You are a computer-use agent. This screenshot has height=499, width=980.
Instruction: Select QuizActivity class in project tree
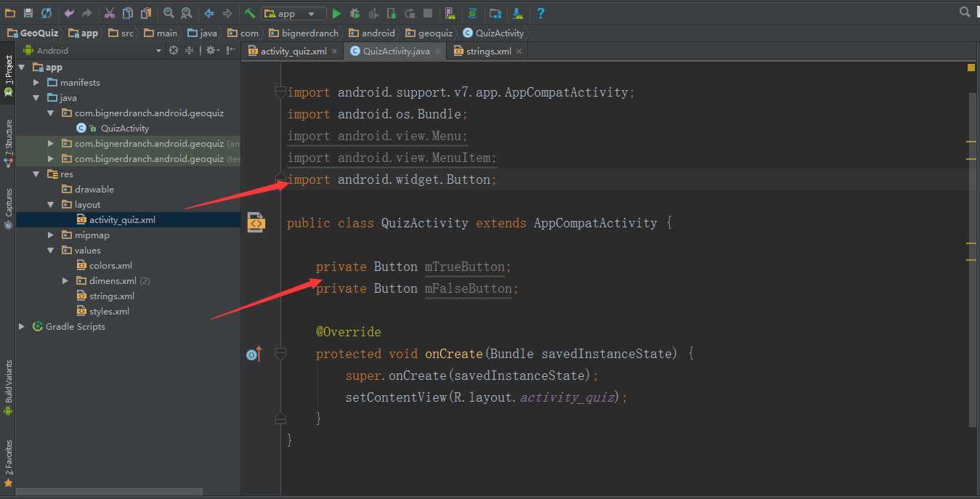click(125, 129)
